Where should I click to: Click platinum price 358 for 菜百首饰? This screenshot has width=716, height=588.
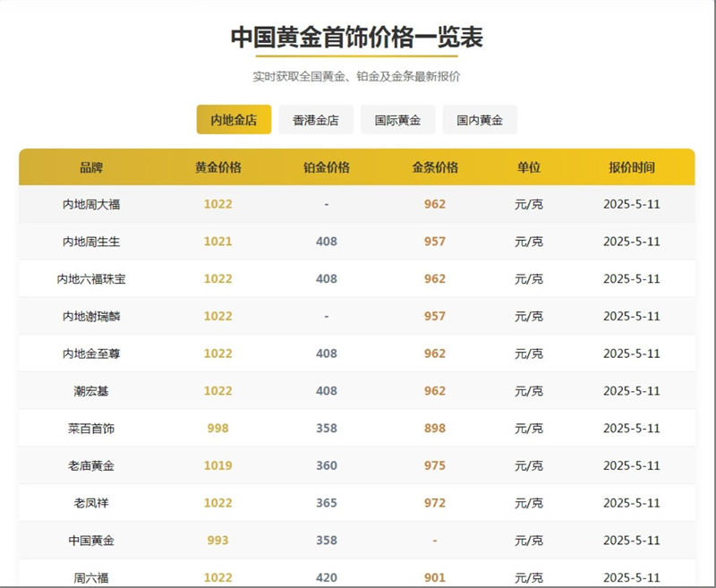coord(327,428)
